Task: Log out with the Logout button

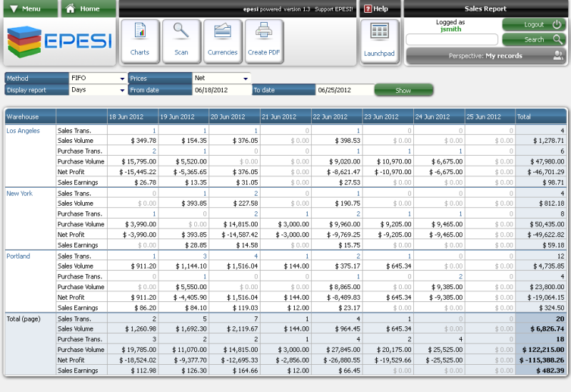Action: coord(534,24)
